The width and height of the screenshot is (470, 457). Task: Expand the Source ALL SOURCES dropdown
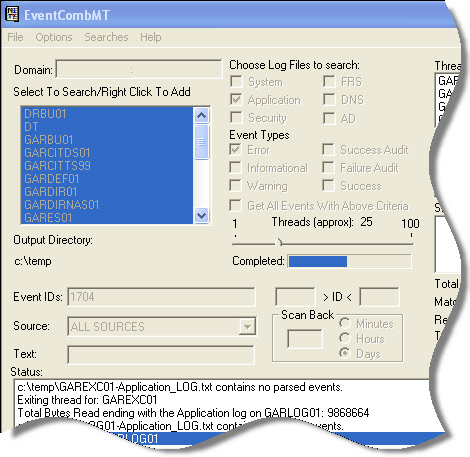pos(247,326)
